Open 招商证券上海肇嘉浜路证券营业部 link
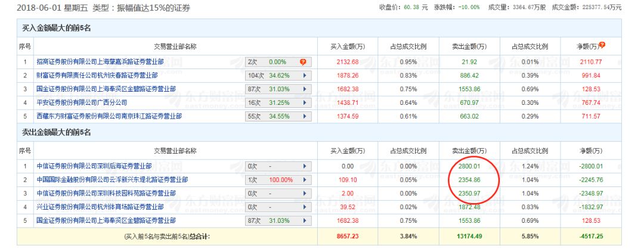 tap(100, 62)
